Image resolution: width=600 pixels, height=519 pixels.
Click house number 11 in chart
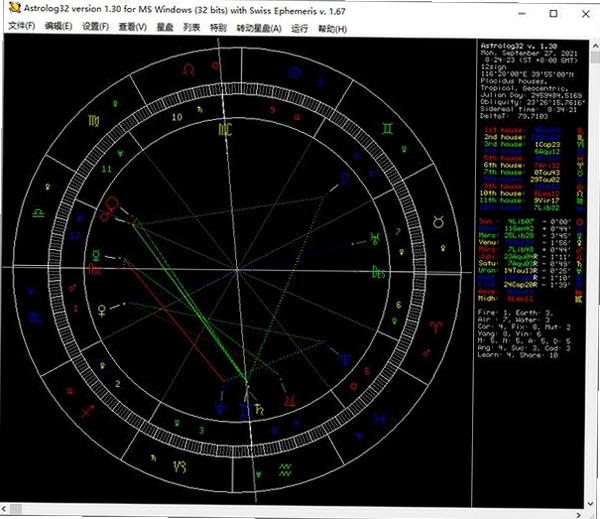[x=107, y=169]
